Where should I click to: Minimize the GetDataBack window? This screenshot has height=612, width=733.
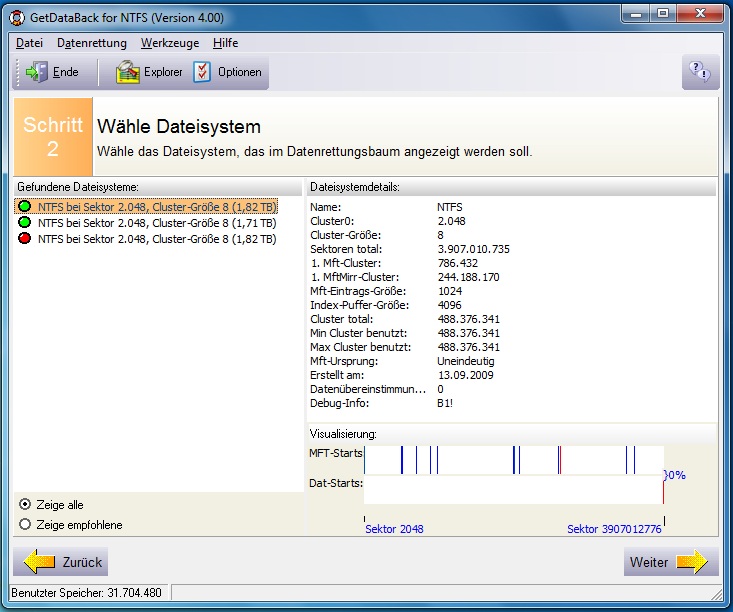(x=636, y=14)
